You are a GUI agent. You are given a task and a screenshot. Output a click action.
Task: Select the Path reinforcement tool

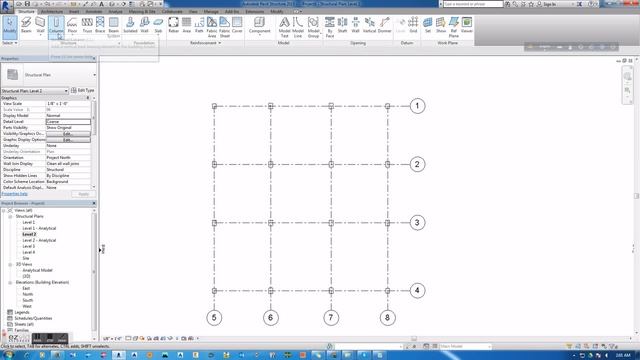[x=199, y=25]
